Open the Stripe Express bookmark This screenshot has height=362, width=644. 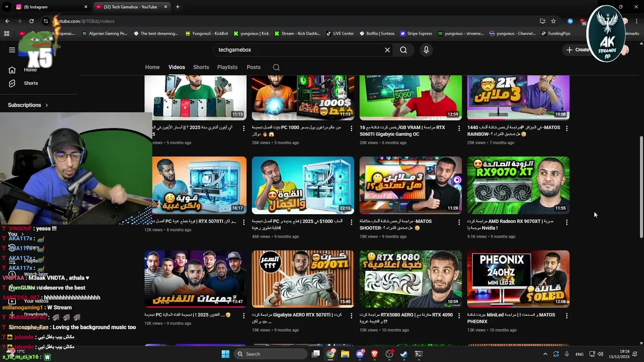click(x=416, y=34)
